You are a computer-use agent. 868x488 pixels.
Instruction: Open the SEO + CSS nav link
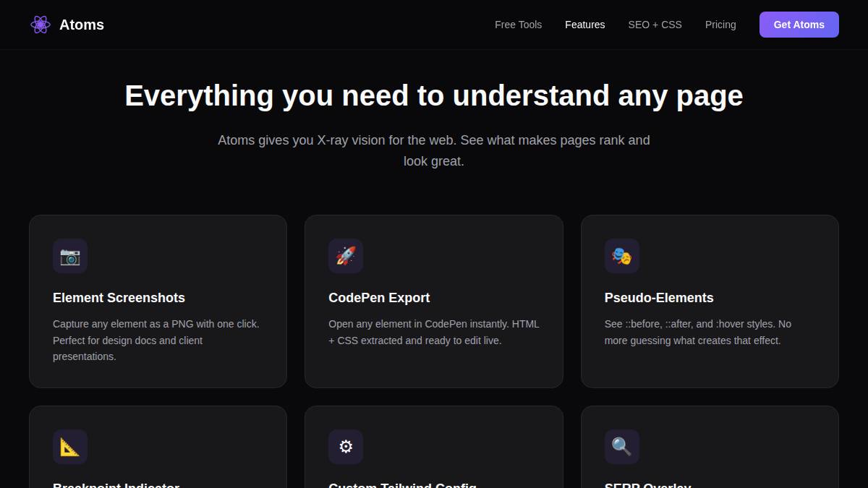655,25
